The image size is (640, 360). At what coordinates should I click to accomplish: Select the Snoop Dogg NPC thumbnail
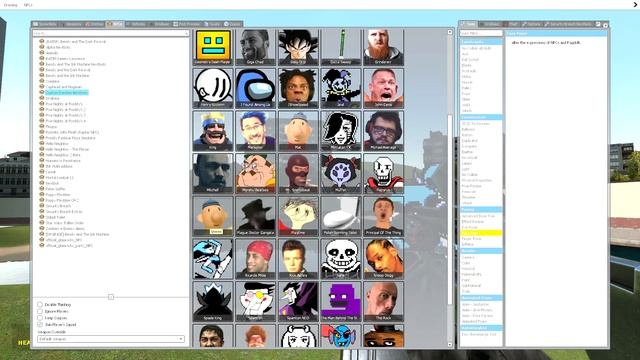pos(383,258)
